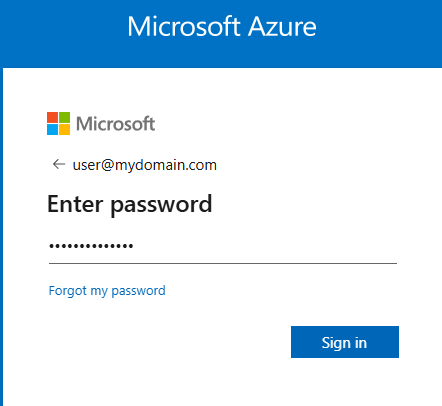Image resolution: width=442 pixels, height=406 pixels.
Task: Click the Microsoft Azure header title
Action: [x=222, y=27]
